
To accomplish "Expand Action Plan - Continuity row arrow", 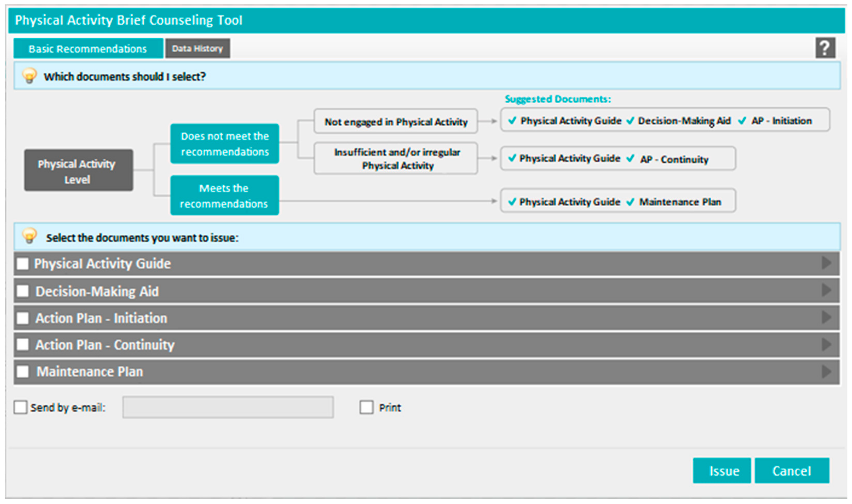I will pyautogui.click(x=826, y=344).
